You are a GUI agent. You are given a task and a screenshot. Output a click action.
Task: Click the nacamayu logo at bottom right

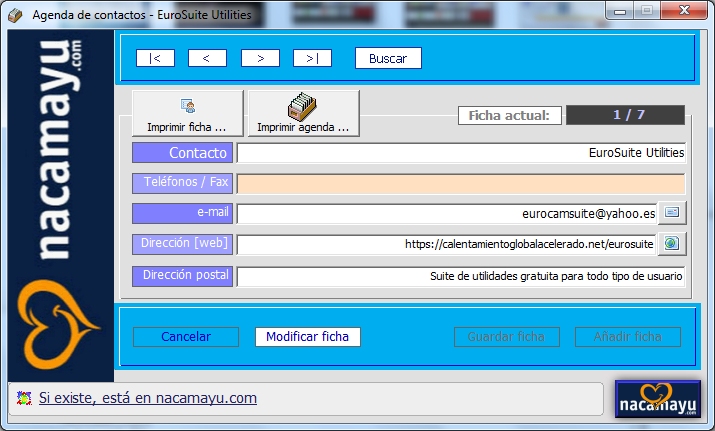point(657,398)
